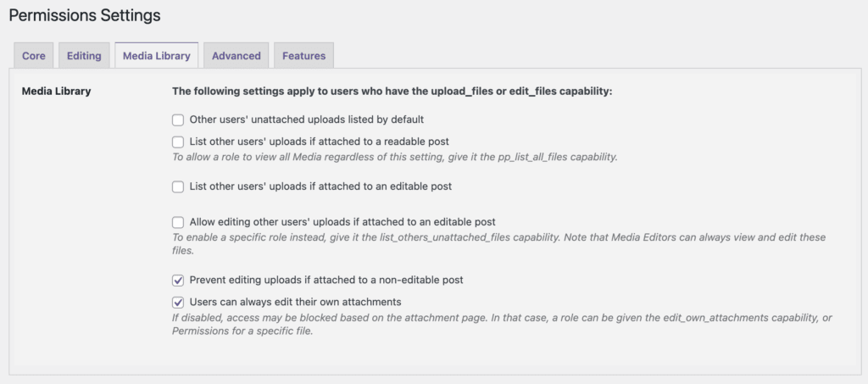Switch to the Core tab
The height and width of the screenshot is (384, 868).
(34, 56)
